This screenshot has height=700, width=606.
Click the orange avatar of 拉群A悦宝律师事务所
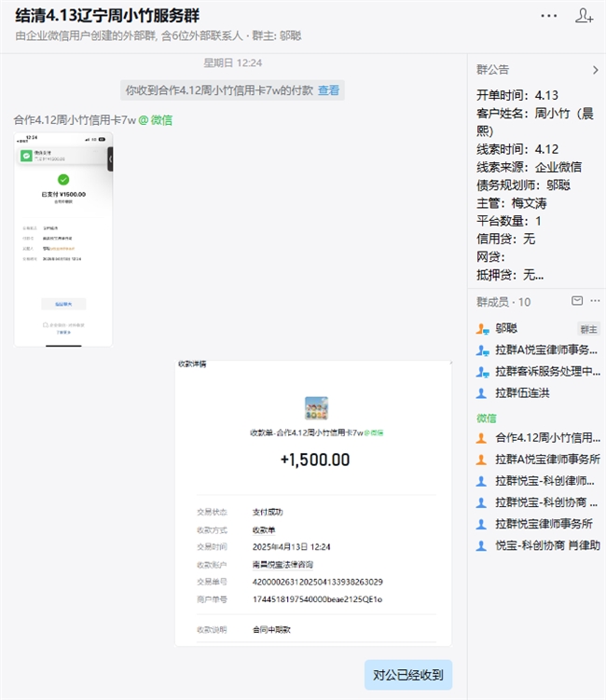[481, 460]
